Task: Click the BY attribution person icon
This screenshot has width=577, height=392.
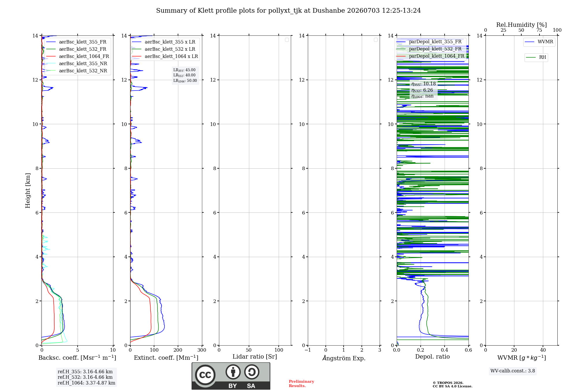Action: pos(233,372)
